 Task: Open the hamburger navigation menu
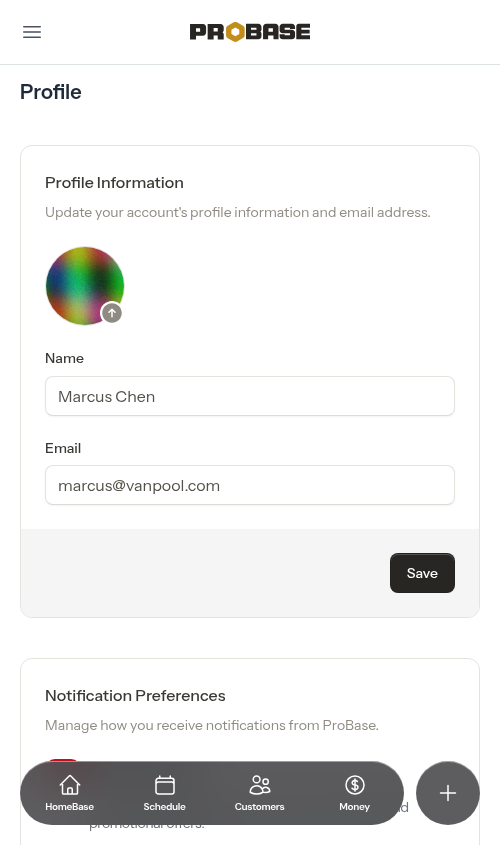click(x=32, y=32)
